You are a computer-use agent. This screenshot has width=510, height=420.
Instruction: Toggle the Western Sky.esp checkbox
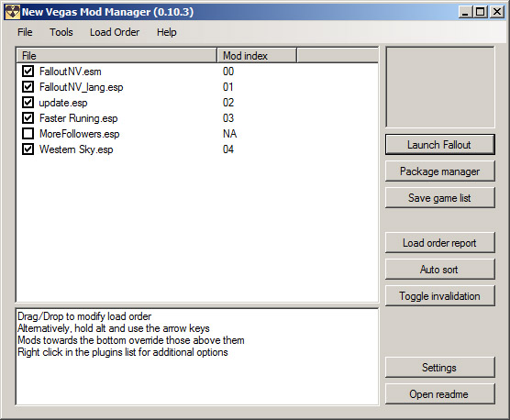(28, 149)
